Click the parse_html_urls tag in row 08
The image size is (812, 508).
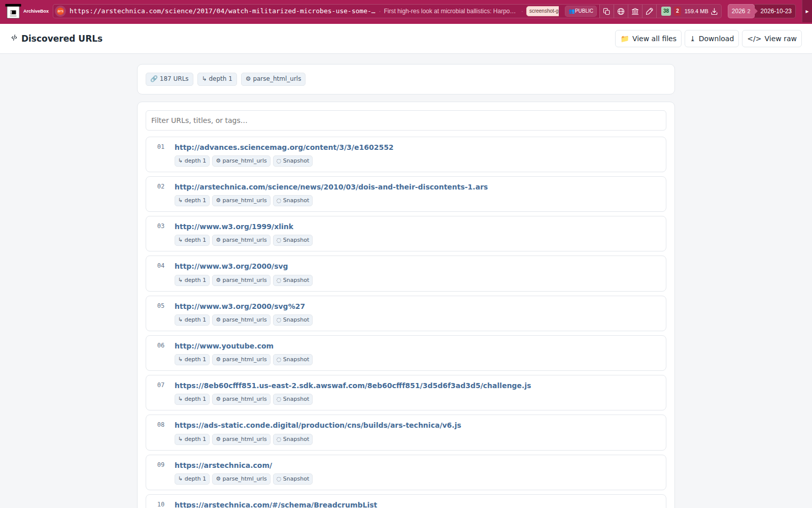point(241,439)
